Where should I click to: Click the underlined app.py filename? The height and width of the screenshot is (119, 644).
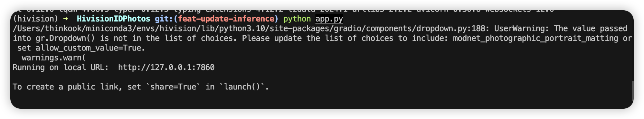pyautogui.click(x=329, y=19)
